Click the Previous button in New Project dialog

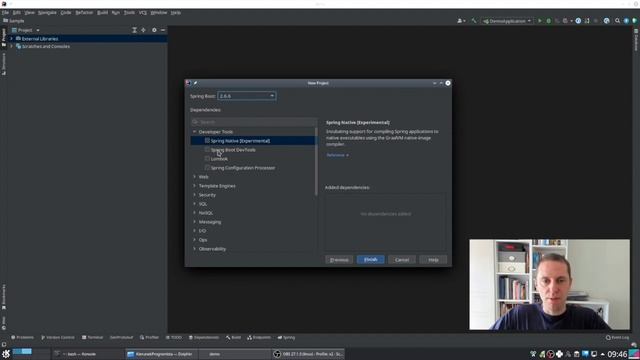coord(339,260)
